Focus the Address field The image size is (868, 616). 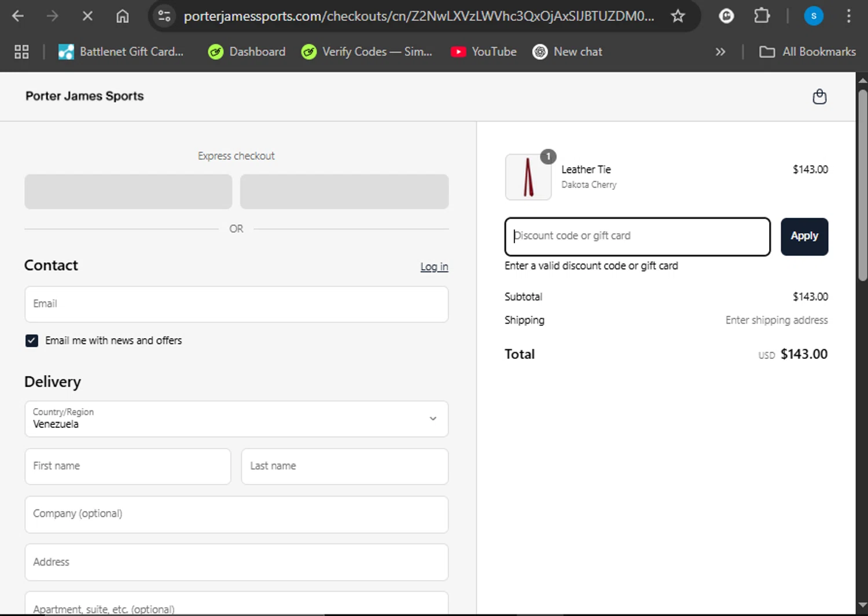[x=237, y=562]
